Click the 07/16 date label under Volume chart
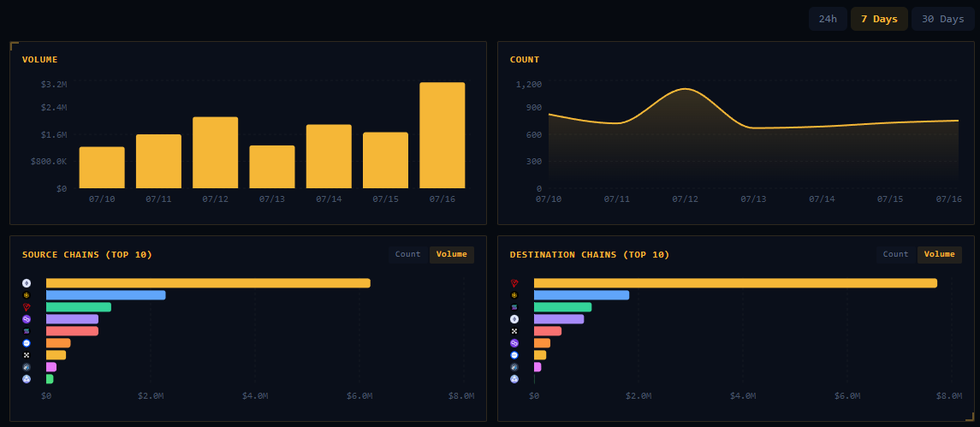This screenshot has width=980, height=427. click(442, 199)
